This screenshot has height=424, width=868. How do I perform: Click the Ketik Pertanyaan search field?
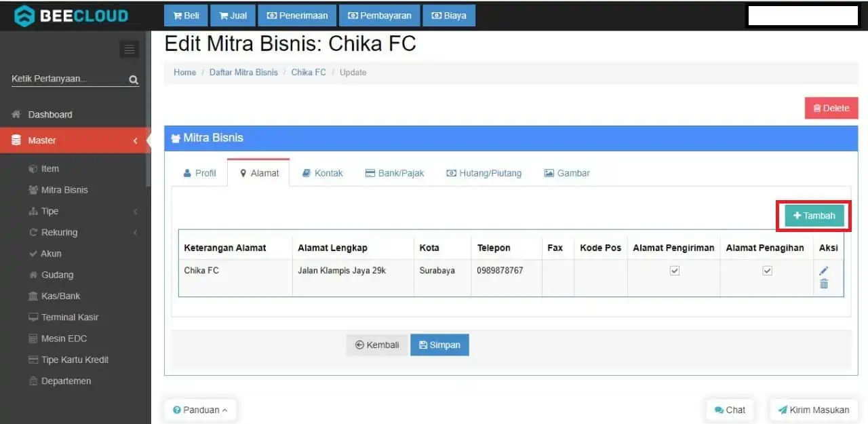click(68, 79)
